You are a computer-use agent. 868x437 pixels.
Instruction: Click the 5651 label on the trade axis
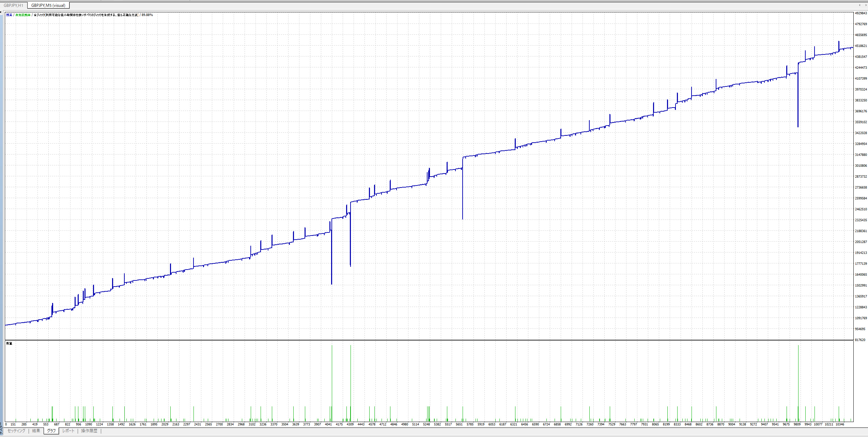click(x=459, y=424)
